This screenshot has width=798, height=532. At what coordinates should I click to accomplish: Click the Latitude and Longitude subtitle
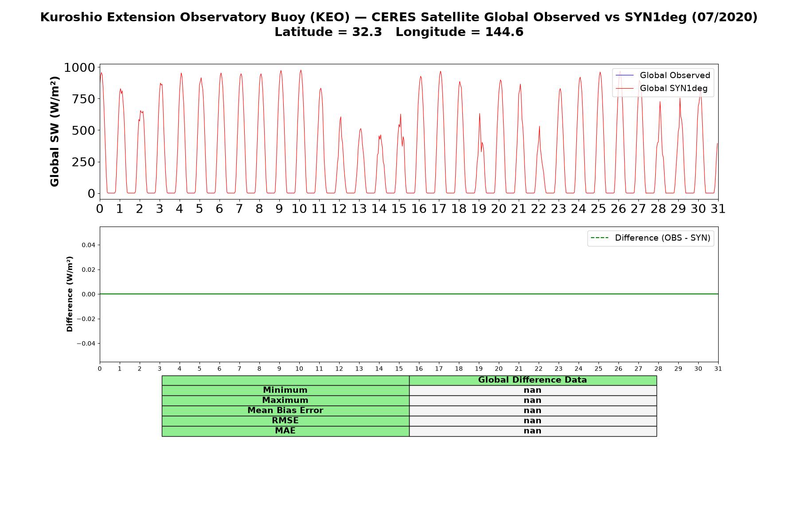coord(399,32)
